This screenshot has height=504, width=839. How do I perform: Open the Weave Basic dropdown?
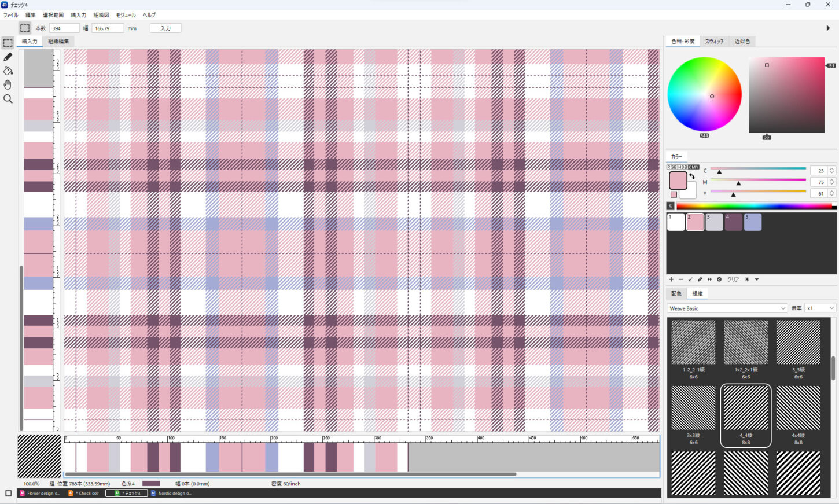pos(727,308)
